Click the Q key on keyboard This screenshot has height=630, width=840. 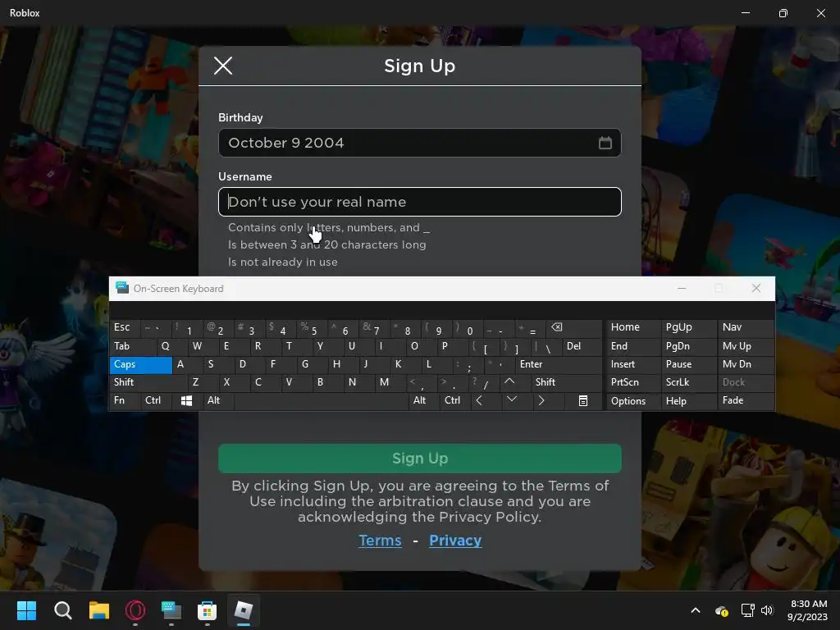click(x=171, y=346)
